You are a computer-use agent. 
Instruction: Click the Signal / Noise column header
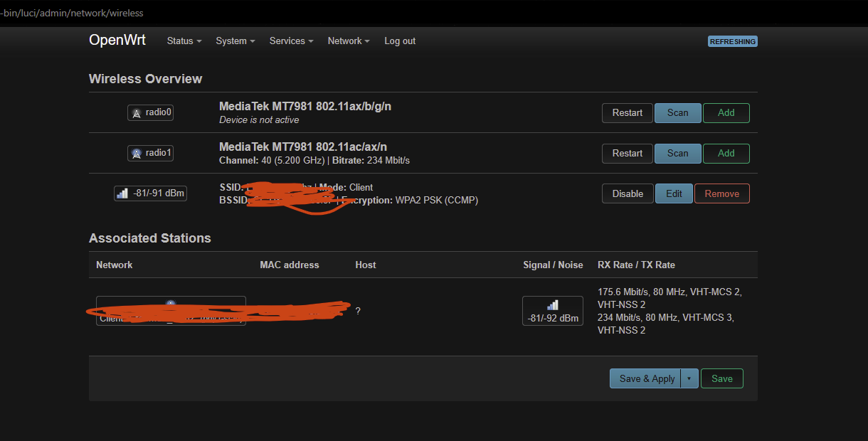(553, 265)
